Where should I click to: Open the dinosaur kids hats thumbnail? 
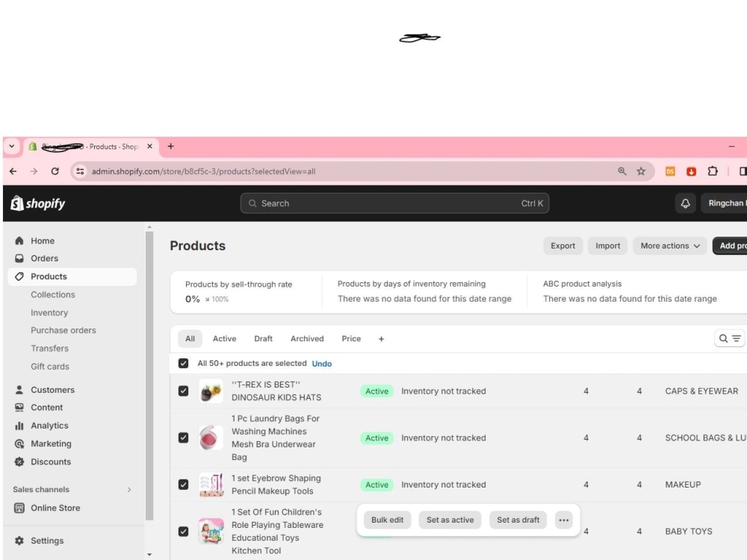[x=211, y=391]
